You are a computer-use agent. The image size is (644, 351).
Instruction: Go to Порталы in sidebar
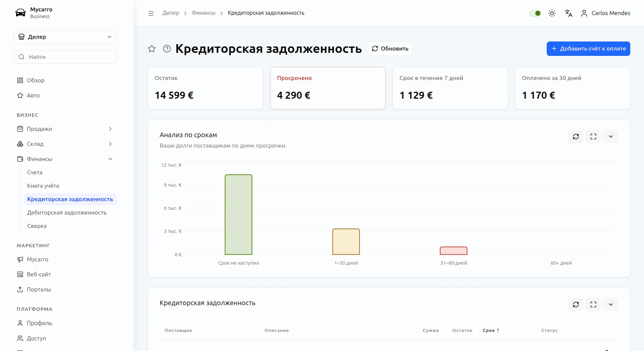(x=65, y=289)
